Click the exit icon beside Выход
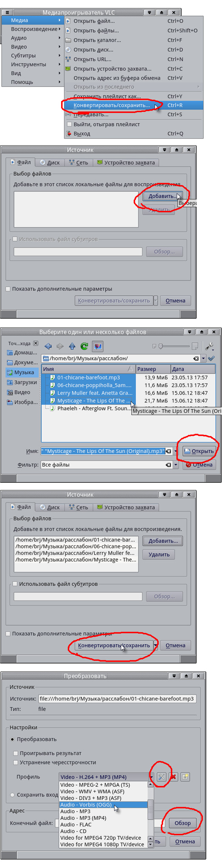This screenshot has height=868, width=222. 68,134
